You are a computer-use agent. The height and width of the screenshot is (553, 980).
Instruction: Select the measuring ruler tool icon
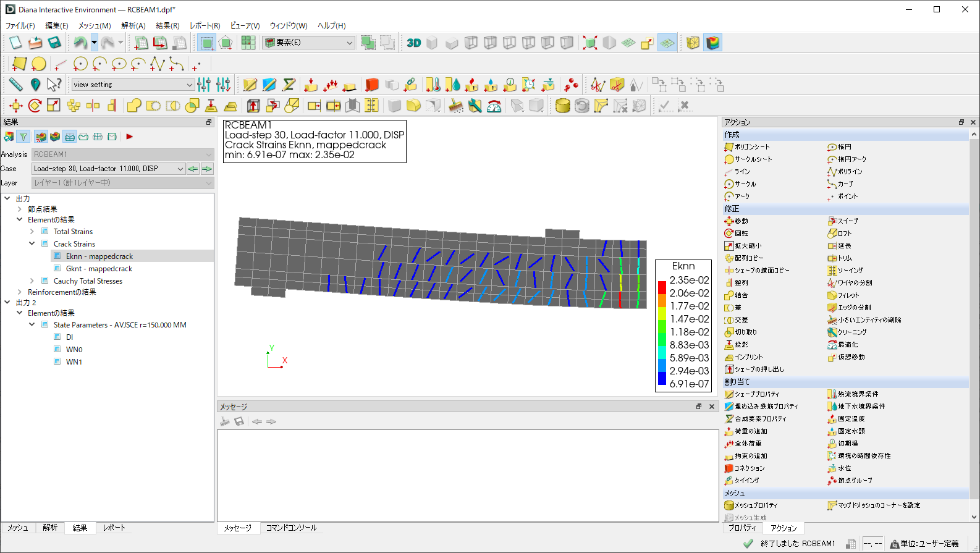tap(15, 85)
